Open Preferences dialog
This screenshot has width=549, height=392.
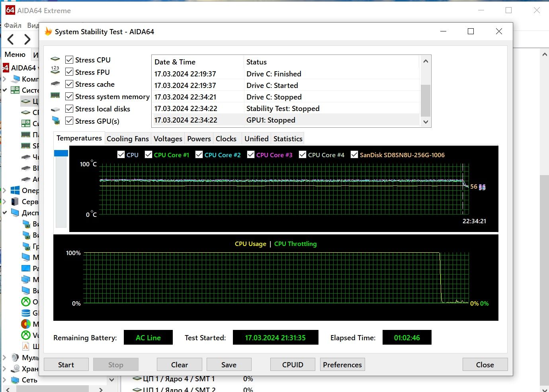(342, 365)
